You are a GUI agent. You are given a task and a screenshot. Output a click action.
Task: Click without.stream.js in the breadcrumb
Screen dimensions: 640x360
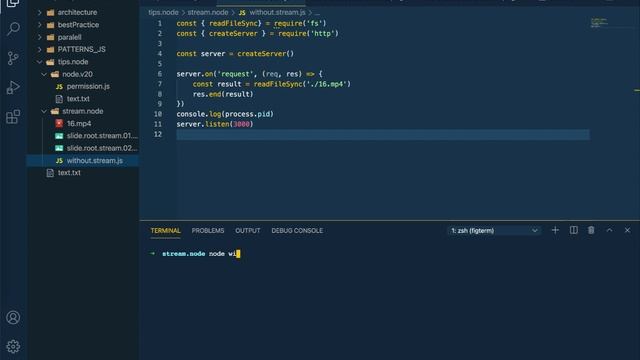pyautogui.click(x=277, y=13)
